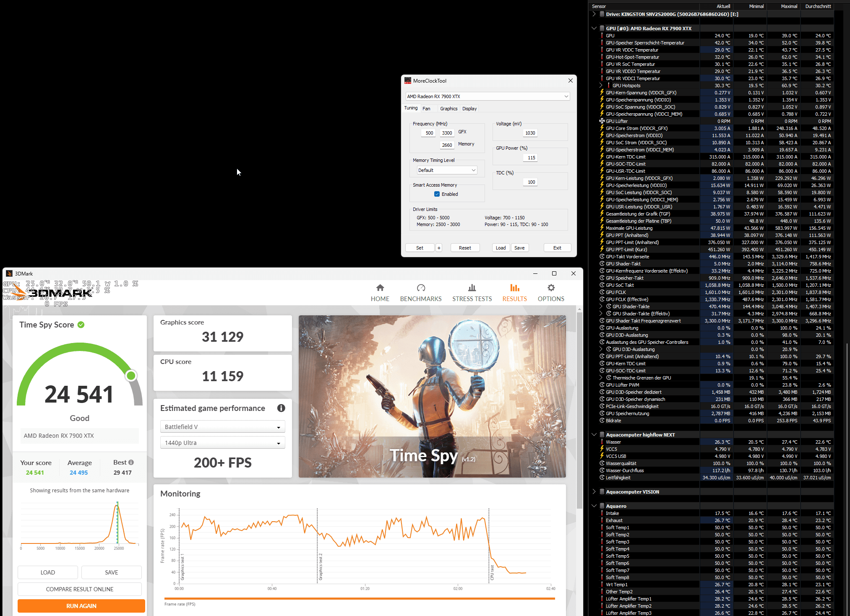The height and width of the screenshot is (616, 850).
Task: Click orange RUN AGAIN button
Action: (81, 606)
